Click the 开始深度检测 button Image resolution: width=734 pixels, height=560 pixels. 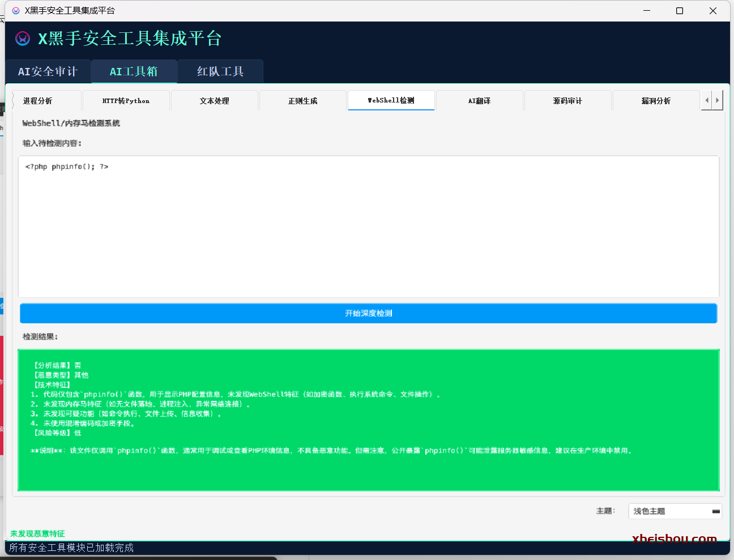(369, 313)
